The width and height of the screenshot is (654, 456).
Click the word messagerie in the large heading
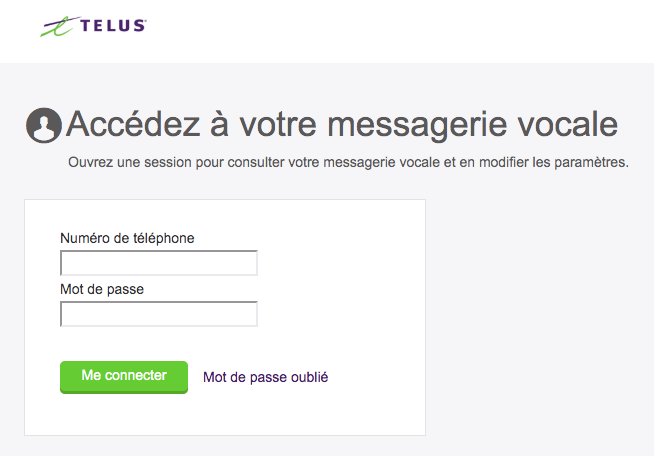pyautogui.click(x=418, y=126)
